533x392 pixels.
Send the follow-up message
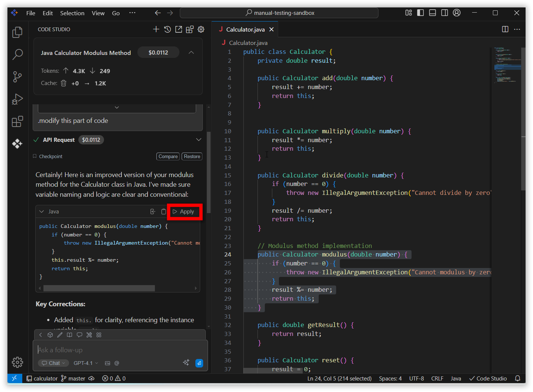[199, 363]
